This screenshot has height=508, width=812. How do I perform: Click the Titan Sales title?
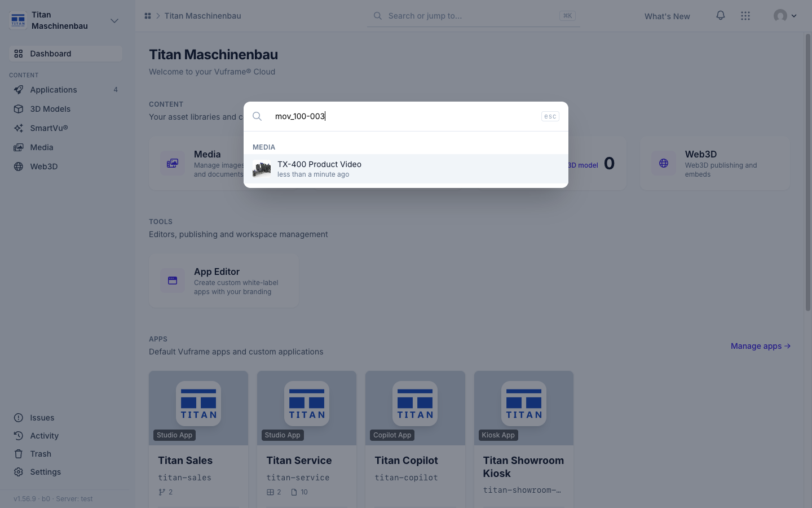click(186, 461)
